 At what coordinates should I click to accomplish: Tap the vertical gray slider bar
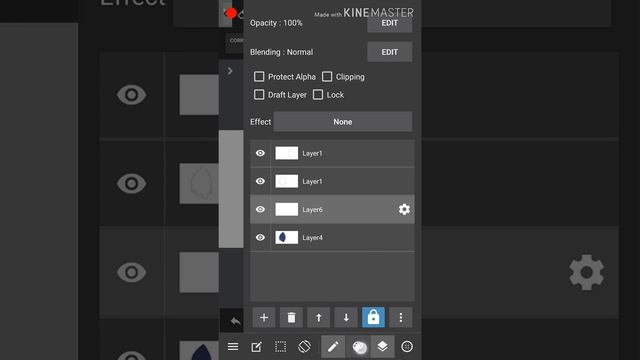pyautogui.click(x=231, y=189)
